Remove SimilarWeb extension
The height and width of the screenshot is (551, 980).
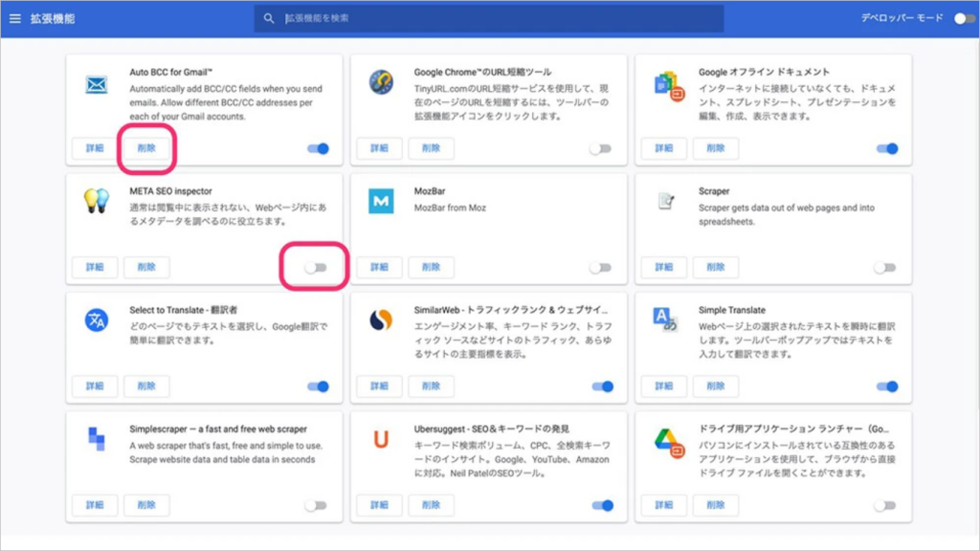pos(431,386)
